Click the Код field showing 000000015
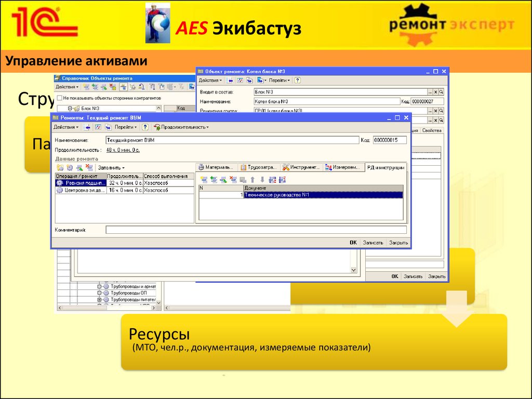Image resolution: width=532 pixels, height=399 pixels. tap(390, 140)
